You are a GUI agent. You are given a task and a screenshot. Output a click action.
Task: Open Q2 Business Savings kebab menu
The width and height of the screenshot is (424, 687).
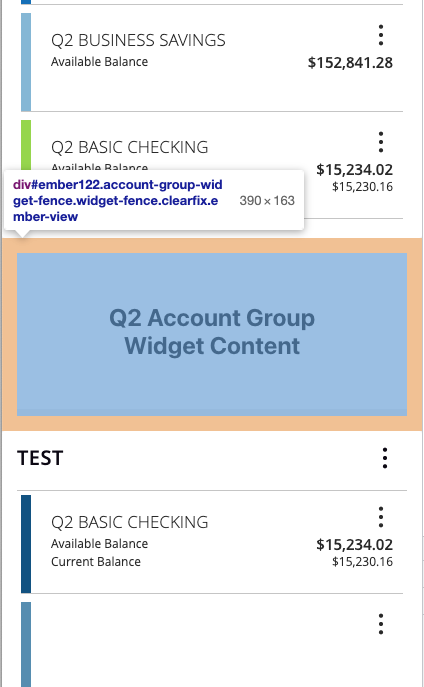(381, 35)
